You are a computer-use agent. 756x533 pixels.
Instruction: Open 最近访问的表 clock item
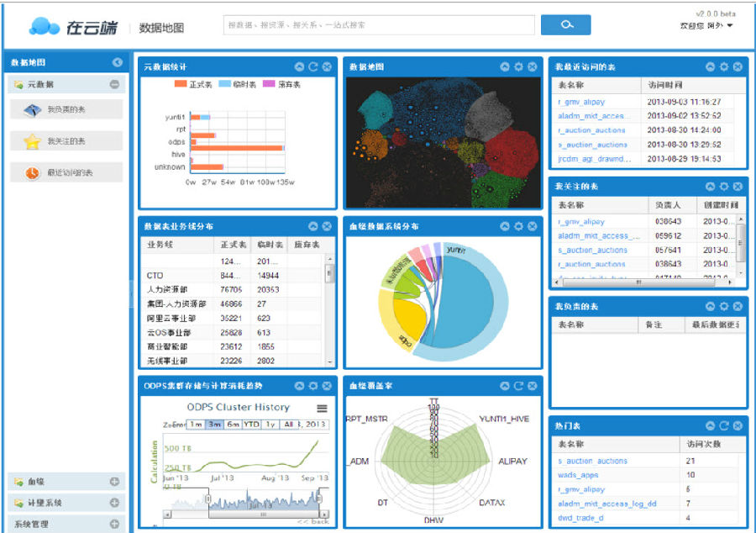(66, 172)
